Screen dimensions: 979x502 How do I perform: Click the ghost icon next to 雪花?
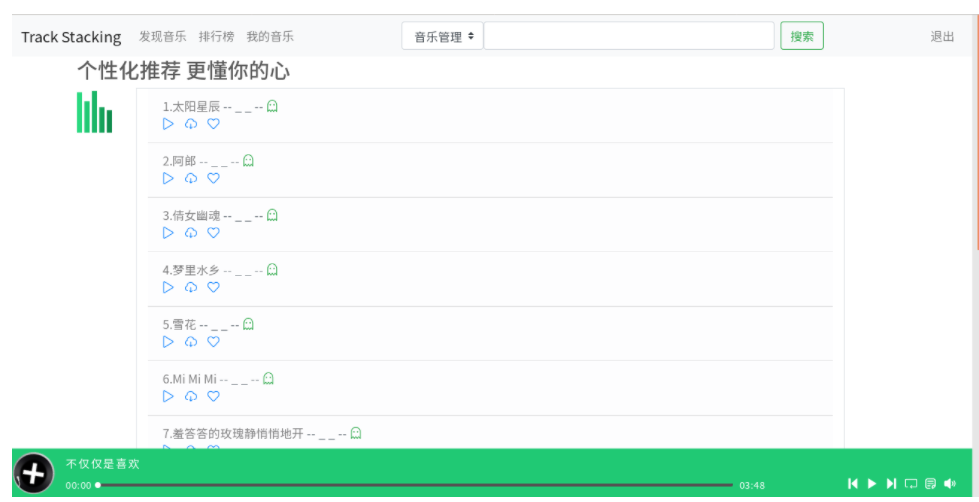pos(248,324)
